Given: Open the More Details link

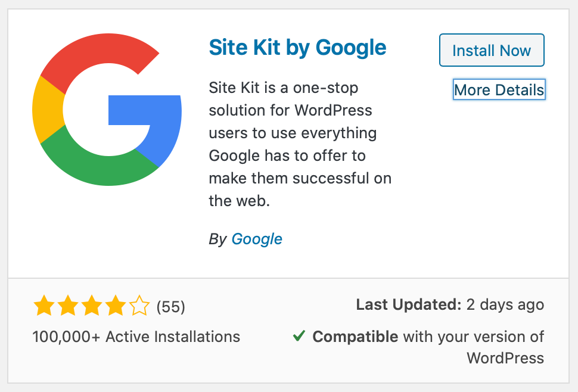Looking at the screenshot, I should [x=499, y=89].
